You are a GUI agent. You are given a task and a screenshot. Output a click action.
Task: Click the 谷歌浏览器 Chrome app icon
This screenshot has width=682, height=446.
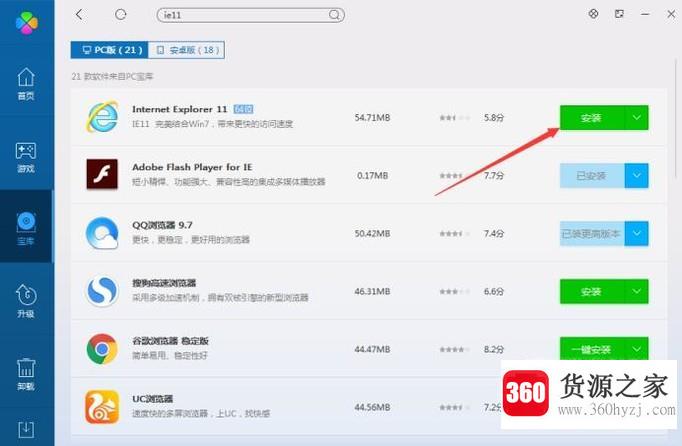[102, 349]
